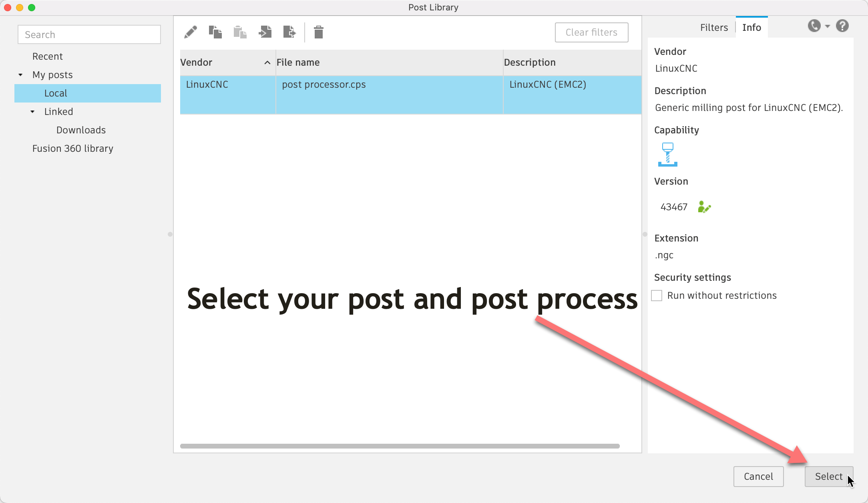Click the import post icon

(265, 32)
